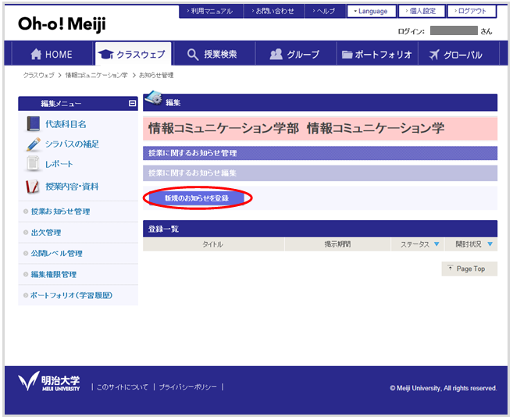This screenshot has width=513, height=420.
Task: Click the folder icon for ポートフォリオ
Action: click(347, 55)
